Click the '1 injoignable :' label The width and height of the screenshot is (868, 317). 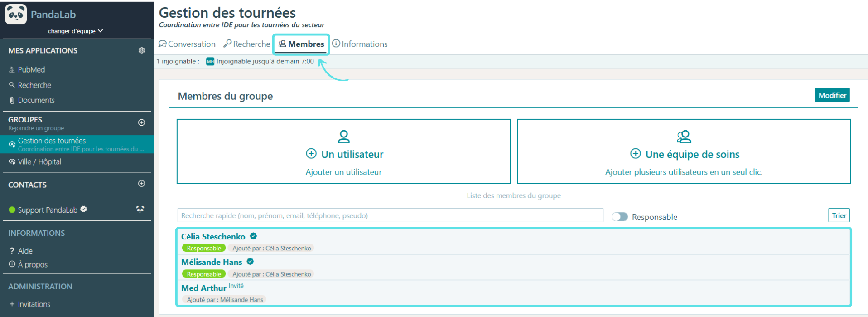tap(178, 62)
